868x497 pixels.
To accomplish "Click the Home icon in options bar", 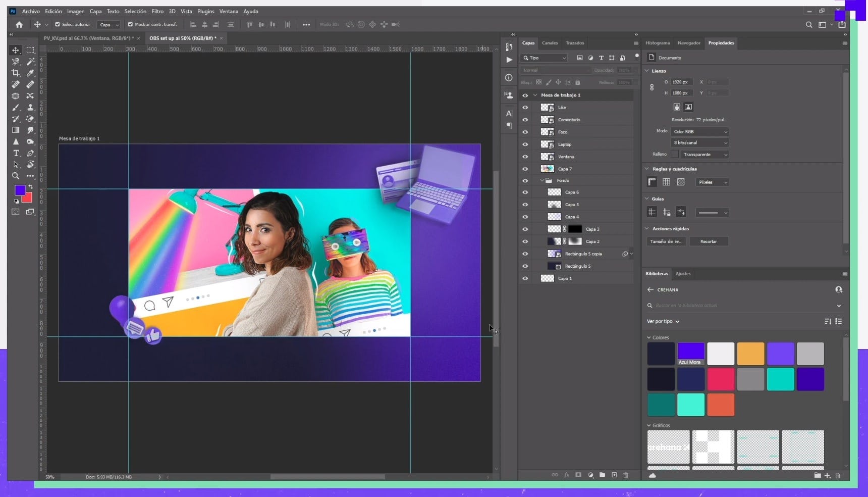I will click(x=19, y=24).
